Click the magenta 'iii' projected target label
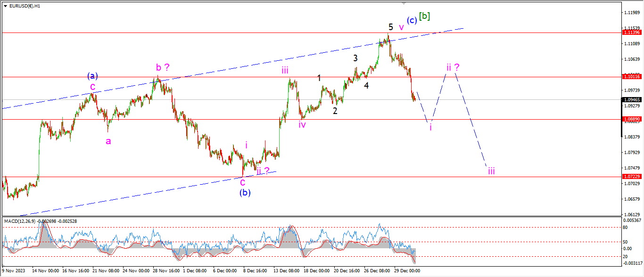Screen dimensions: 644x277 click(491, 171)
